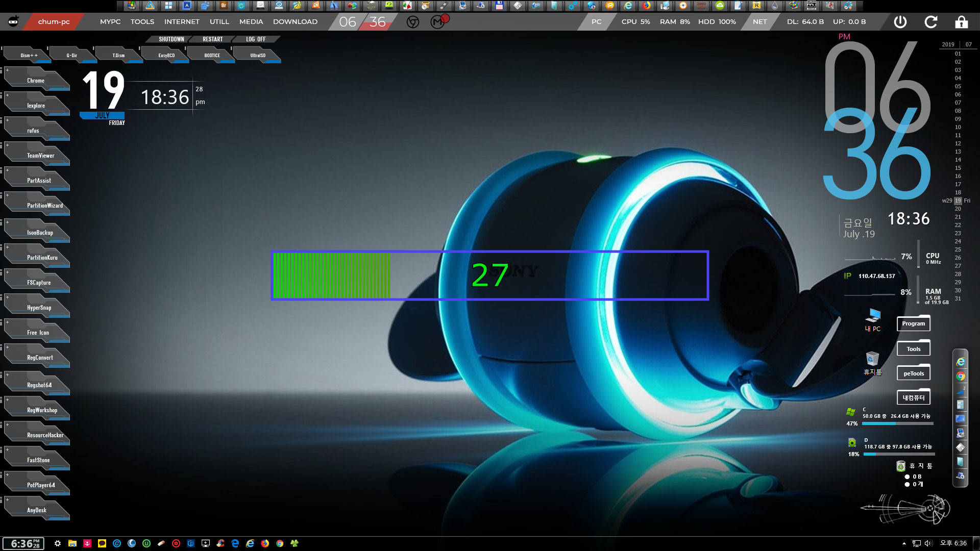Open the TOOLS menu
Viewport: 980px width, 551px height.
pos(142,22)
